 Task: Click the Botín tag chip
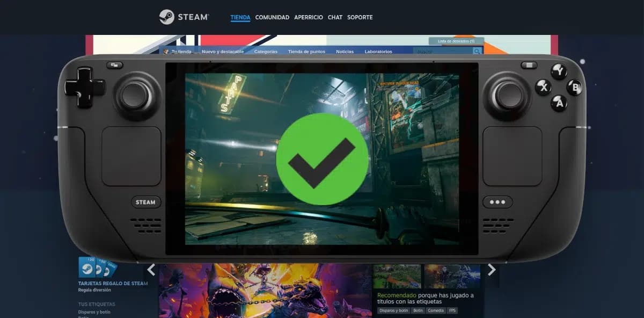point(418,310)
